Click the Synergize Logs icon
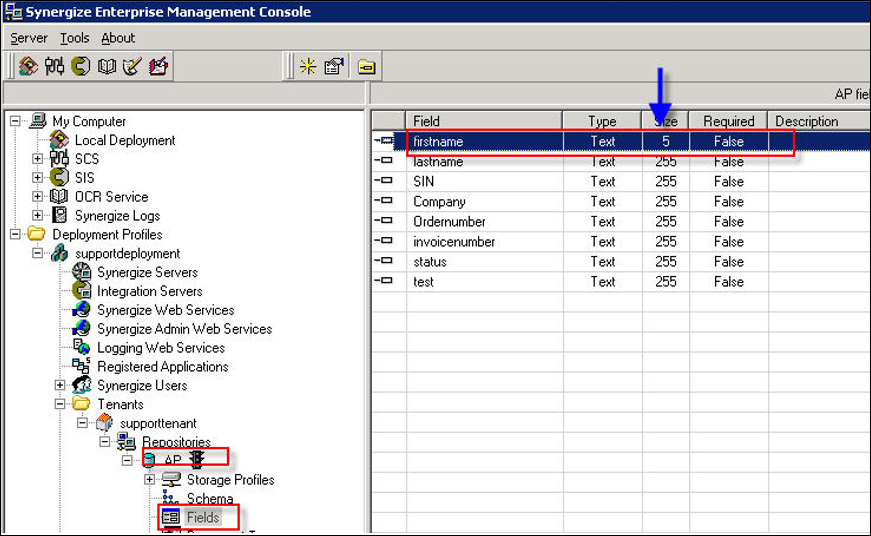Screen dimensions: 871x536 click(59, 215)
